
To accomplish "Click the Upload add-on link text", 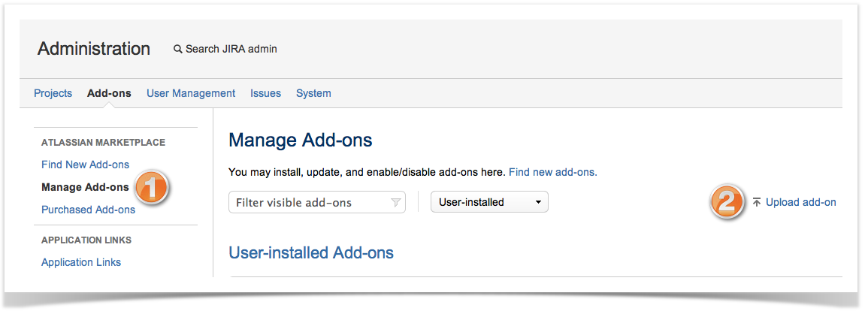I will [800, 202].
